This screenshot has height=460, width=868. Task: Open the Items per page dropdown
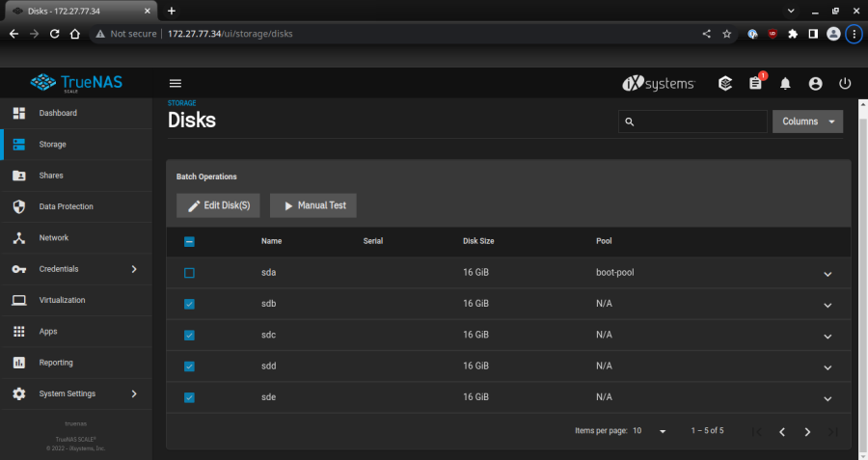(650, 431)
